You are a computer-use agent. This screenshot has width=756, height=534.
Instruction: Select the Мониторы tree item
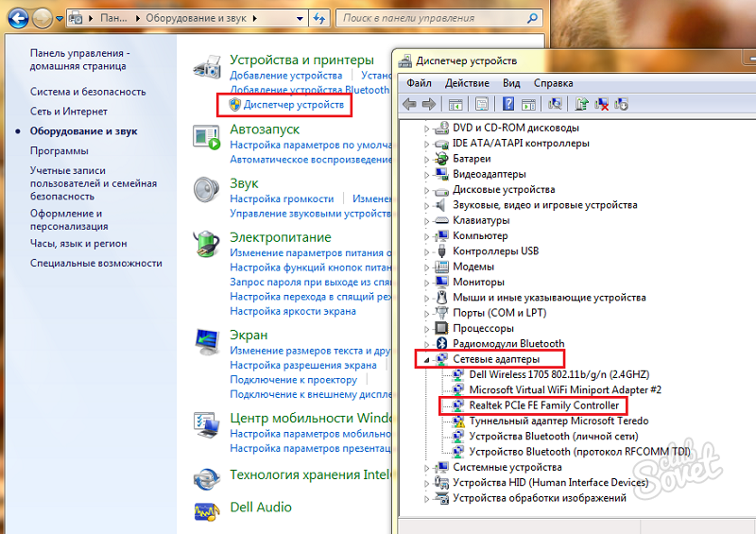478,283
